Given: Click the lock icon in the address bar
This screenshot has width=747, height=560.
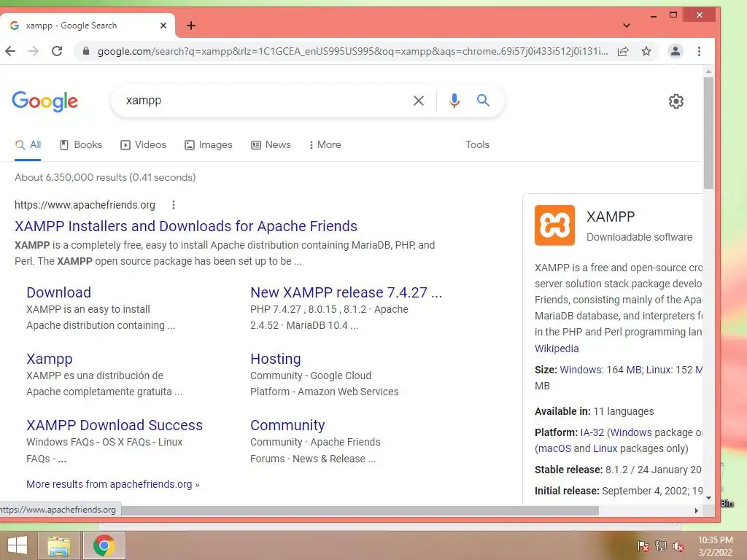Looking at the screenshot, I should pos(86,51).
